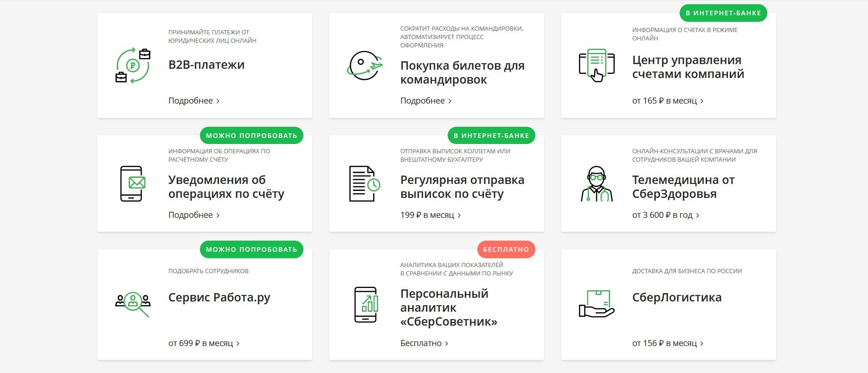868x373 pixels.
Task: Open Подробнее link under B2B-платежи
Action: tap(193, 101)
